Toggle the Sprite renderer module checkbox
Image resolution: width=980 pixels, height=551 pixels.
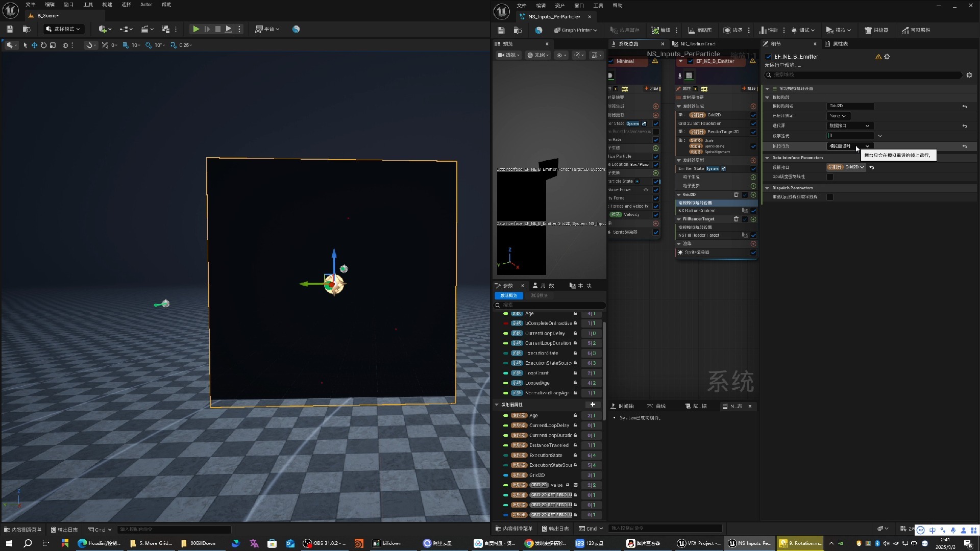753,253
